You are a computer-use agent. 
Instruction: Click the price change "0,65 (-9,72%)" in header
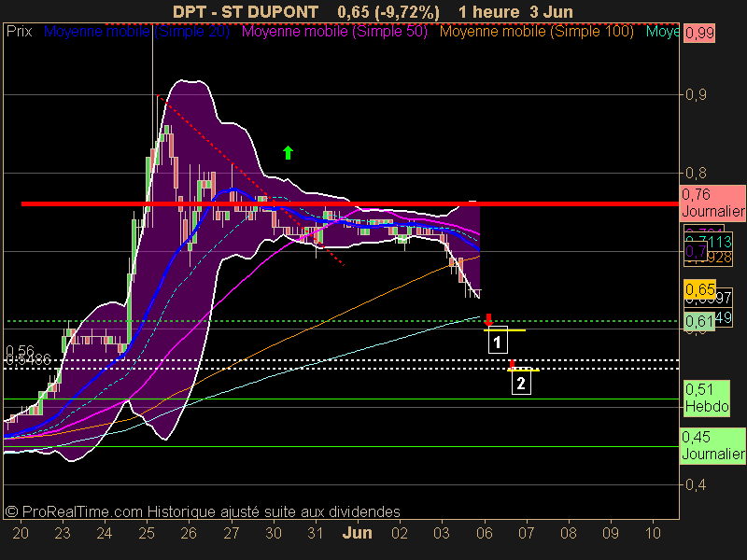[x=388, y=12]
